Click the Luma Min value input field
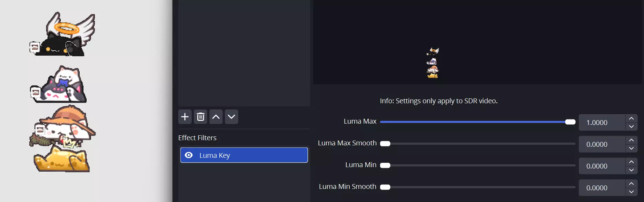Viewport: 644px width, 202px height. click(602, 166)
